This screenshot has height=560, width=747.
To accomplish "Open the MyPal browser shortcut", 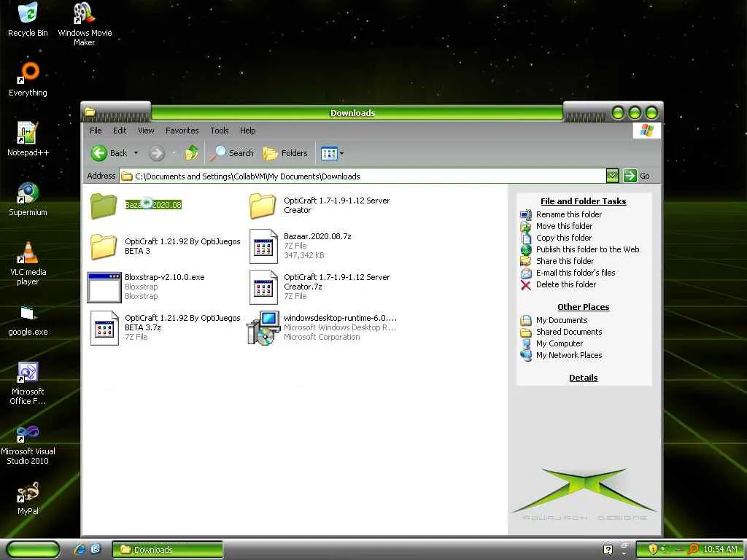I will click(x=28, y=499).
